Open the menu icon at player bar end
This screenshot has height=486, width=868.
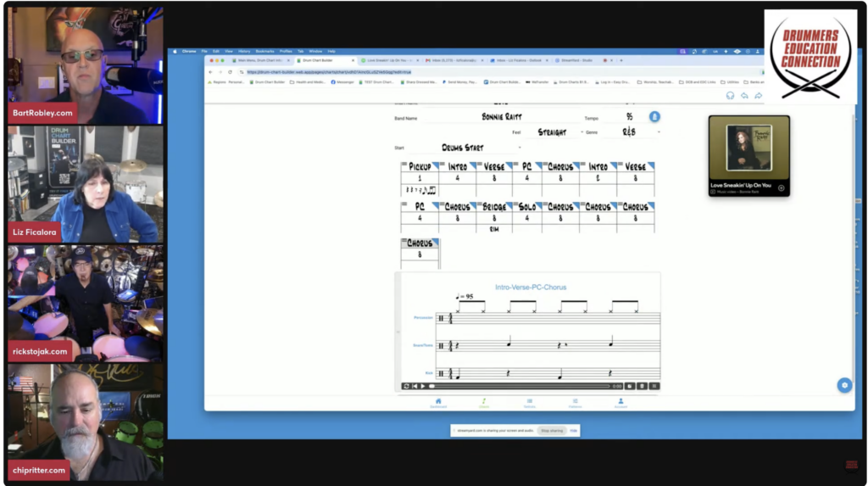[654, 386]
